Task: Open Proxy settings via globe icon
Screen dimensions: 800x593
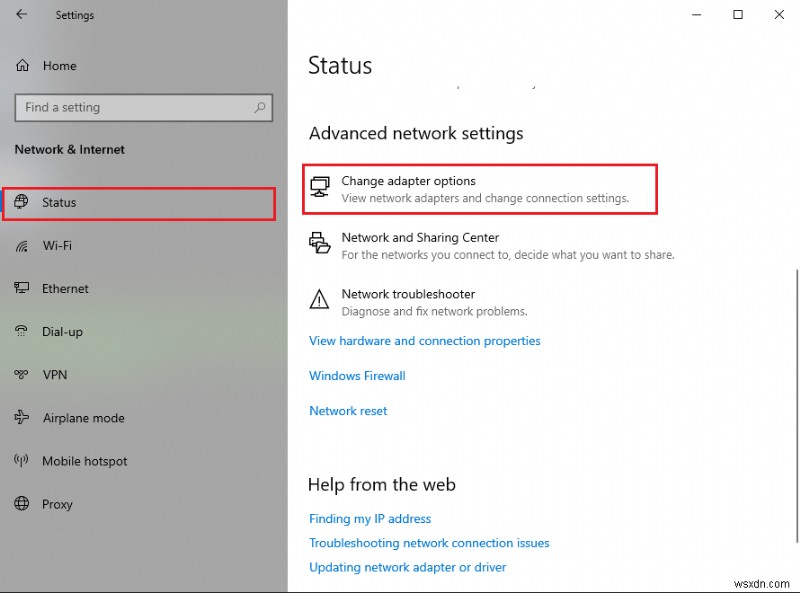Action: [x=21, y=504]
